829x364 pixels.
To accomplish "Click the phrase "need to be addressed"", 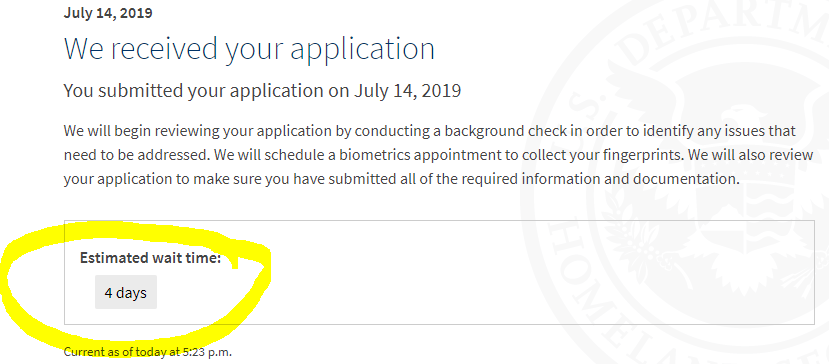I will (x=123, y=155).
